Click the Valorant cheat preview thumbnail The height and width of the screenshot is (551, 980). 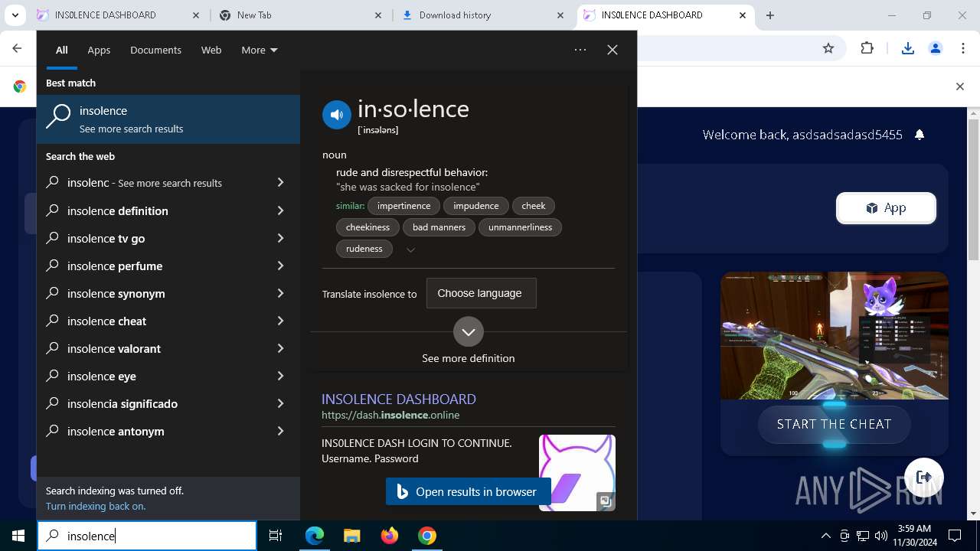[x=835, y=335]
